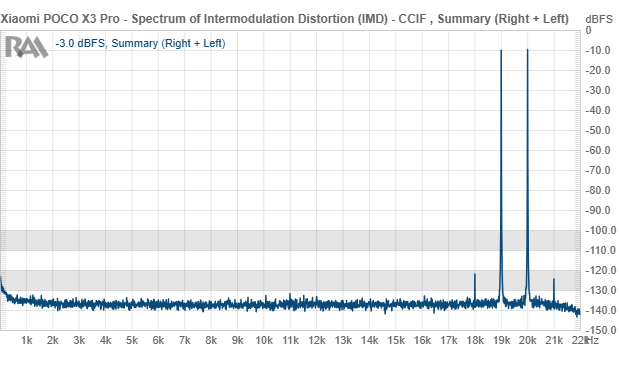Screen dimensions: 620x380
Task: Click the 5k frequency axis label
Action: (132, 340)
